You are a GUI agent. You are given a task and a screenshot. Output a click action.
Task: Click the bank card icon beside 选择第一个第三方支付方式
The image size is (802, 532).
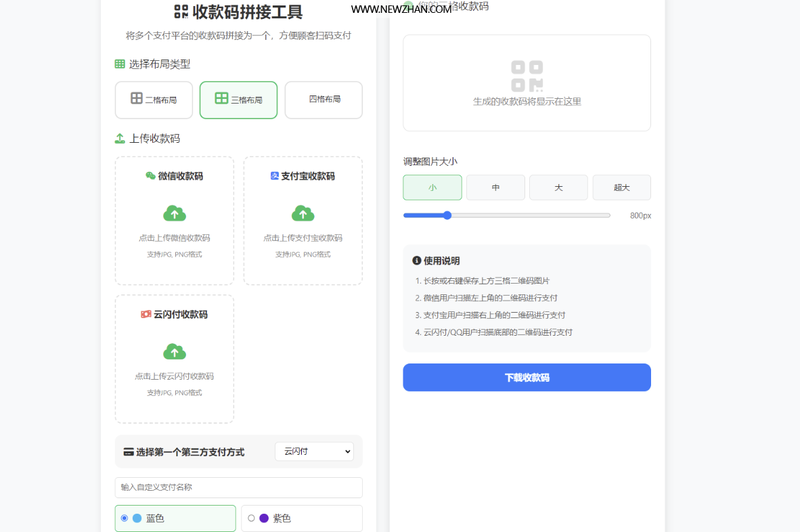[x=128, y=451]
